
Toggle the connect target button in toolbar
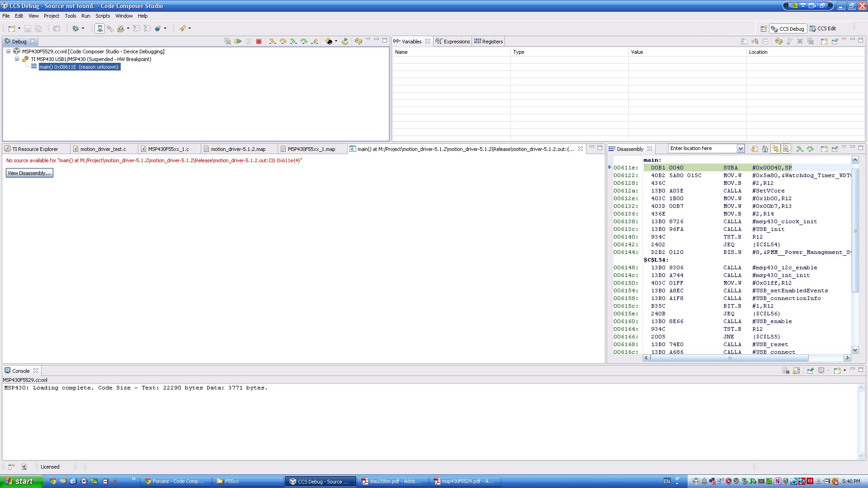pos(100,28)
